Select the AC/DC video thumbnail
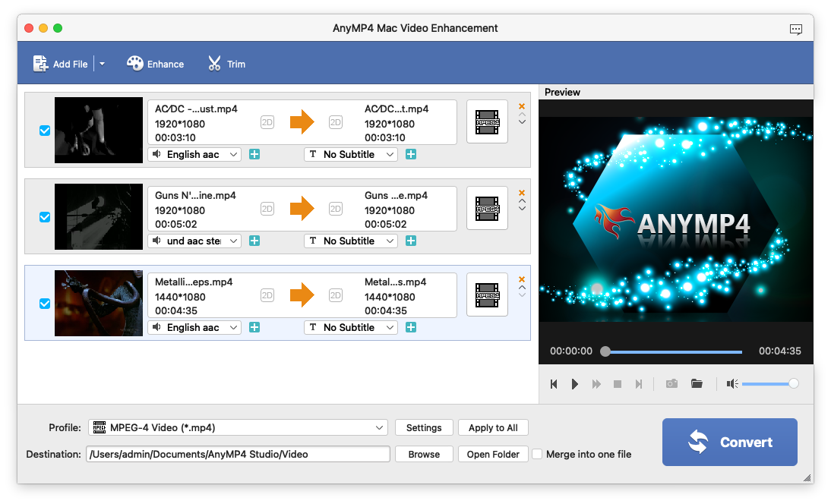The height and width of the screenshot is (504, 831). tap(99, 131)
